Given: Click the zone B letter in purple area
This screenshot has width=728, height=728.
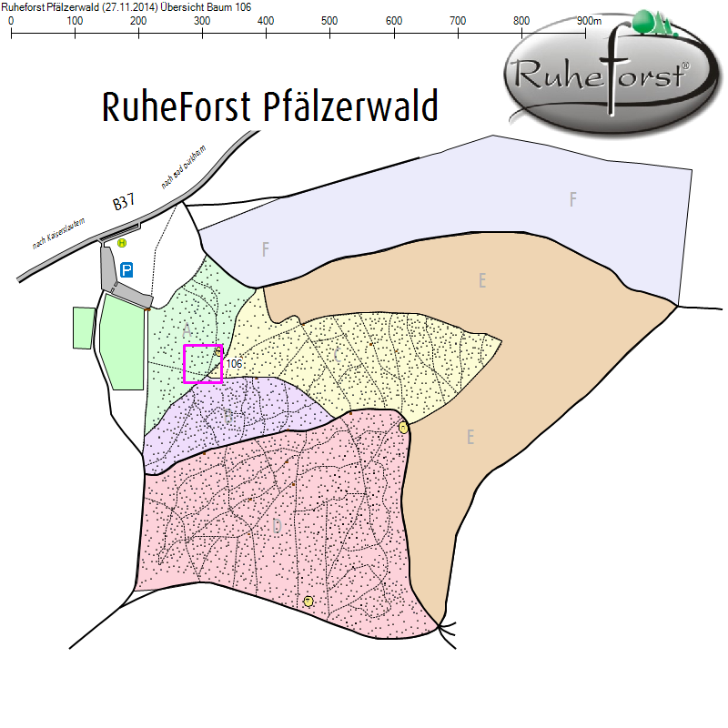Looking at the screenshot, I should (228, 417).
